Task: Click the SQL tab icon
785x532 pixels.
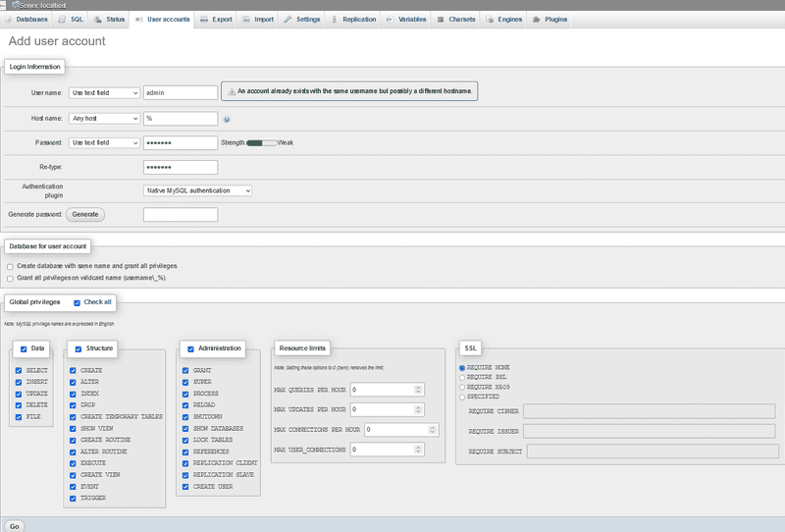Action: point(62,20)
